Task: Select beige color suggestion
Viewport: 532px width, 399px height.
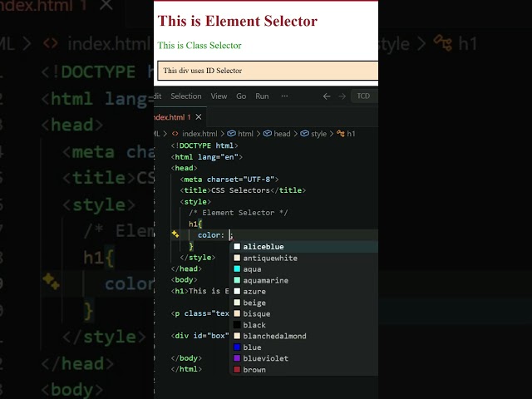Action: pyautogui.click(x=304, y=303)
